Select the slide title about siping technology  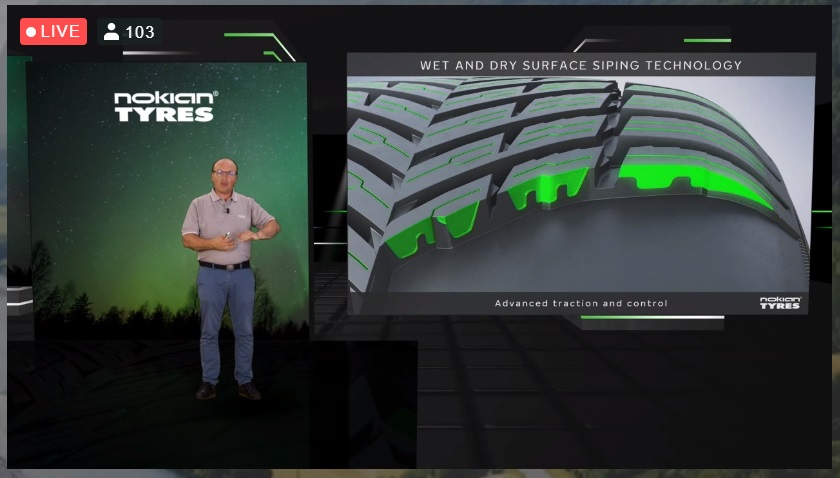(581, 65)
